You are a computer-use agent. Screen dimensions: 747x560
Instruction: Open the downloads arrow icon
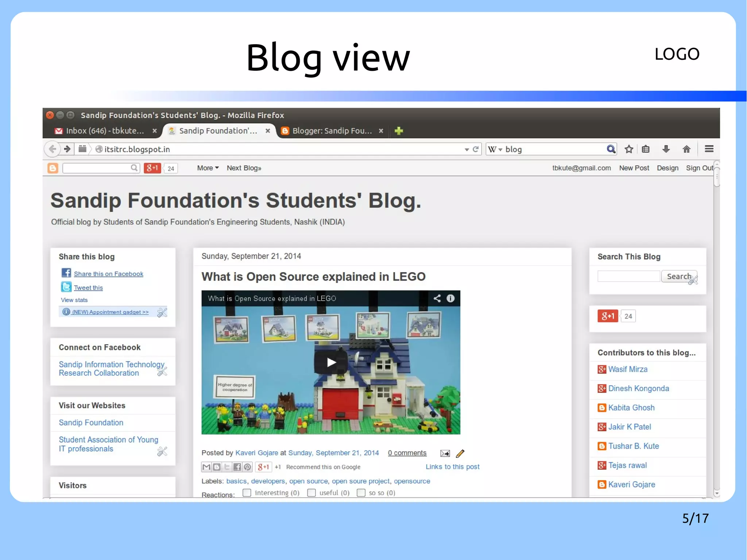coord(666,149)
